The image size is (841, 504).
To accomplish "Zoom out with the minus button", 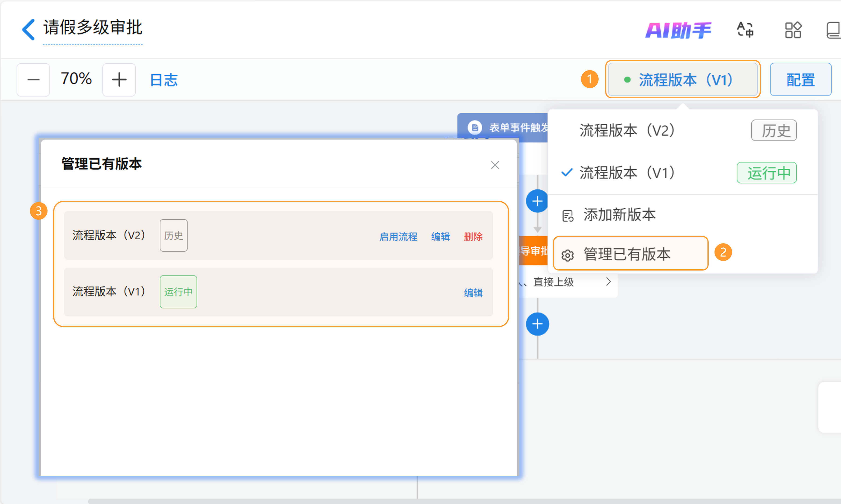I will pos(33,80).
